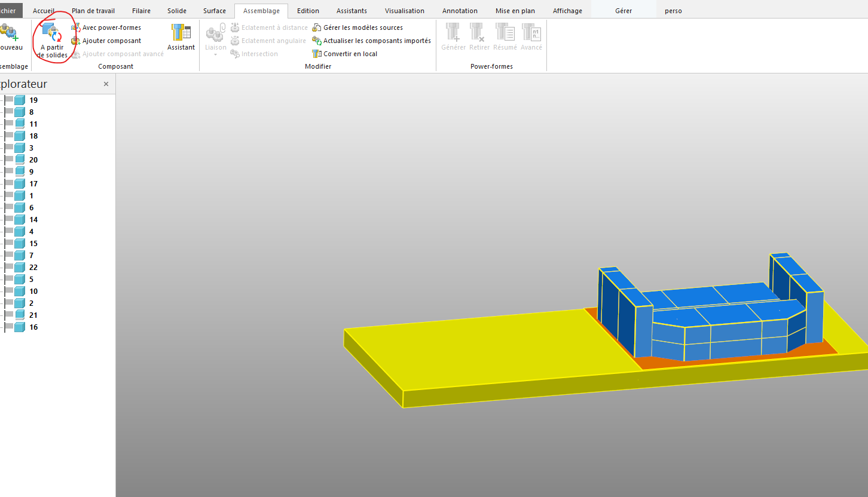This screenshot has width=868, height=497.
Task: Switch to the Solide ribbon tab
Action: click(x=176, y=11)
